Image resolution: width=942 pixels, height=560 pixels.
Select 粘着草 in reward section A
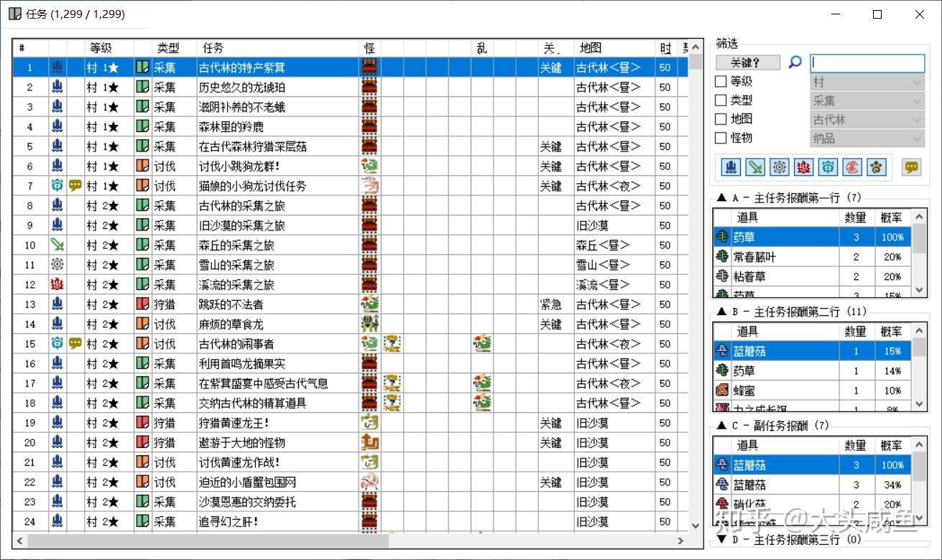coord(812,276)
